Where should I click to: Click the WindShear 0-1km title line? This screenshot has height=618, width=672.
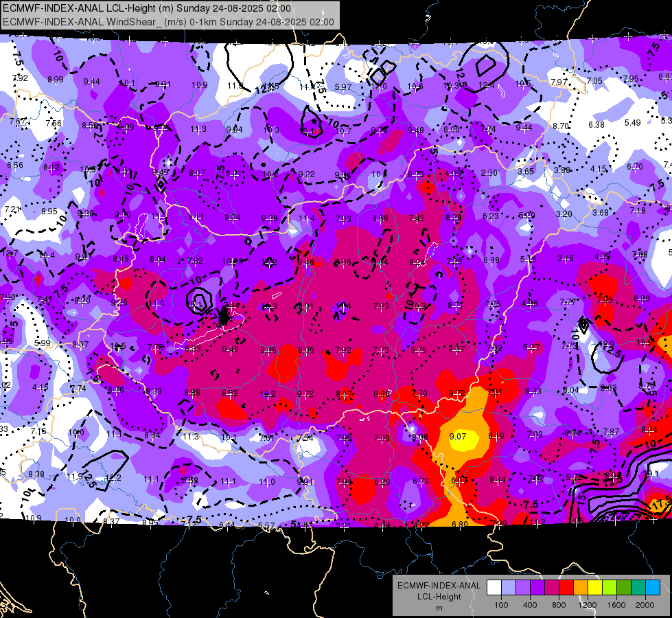click(168, 22)
